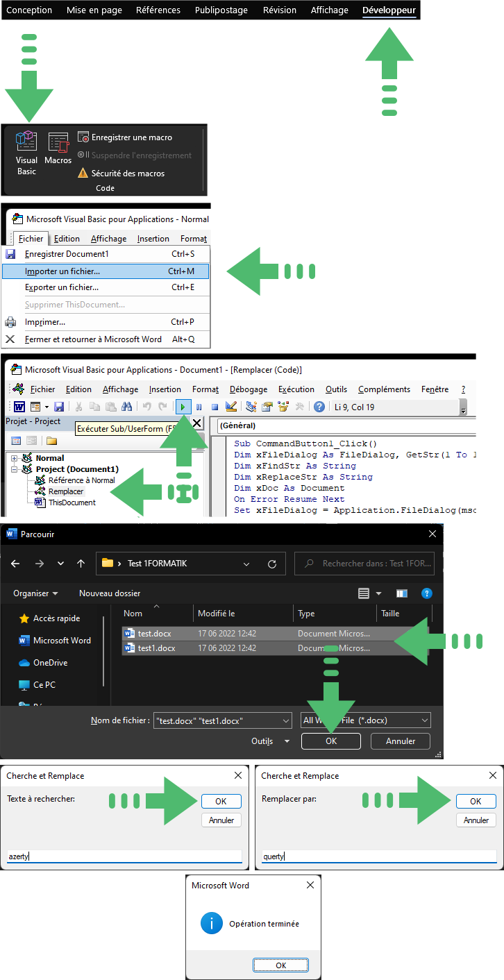Viewport: 504px width, 980px height.
Task: Click the blue Help icon in VBA toolbar
Action: click(x=319, y=407)
